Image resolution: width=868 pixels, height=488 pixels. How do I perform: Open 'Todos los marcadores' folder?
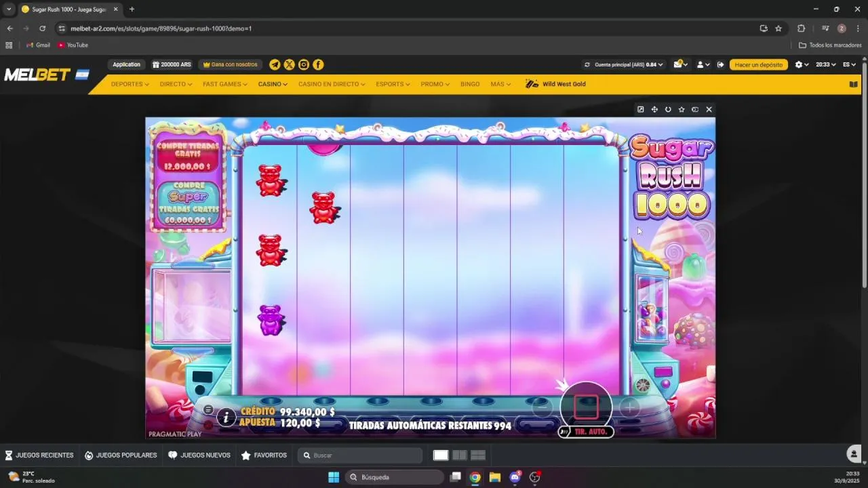pos(830,45)
